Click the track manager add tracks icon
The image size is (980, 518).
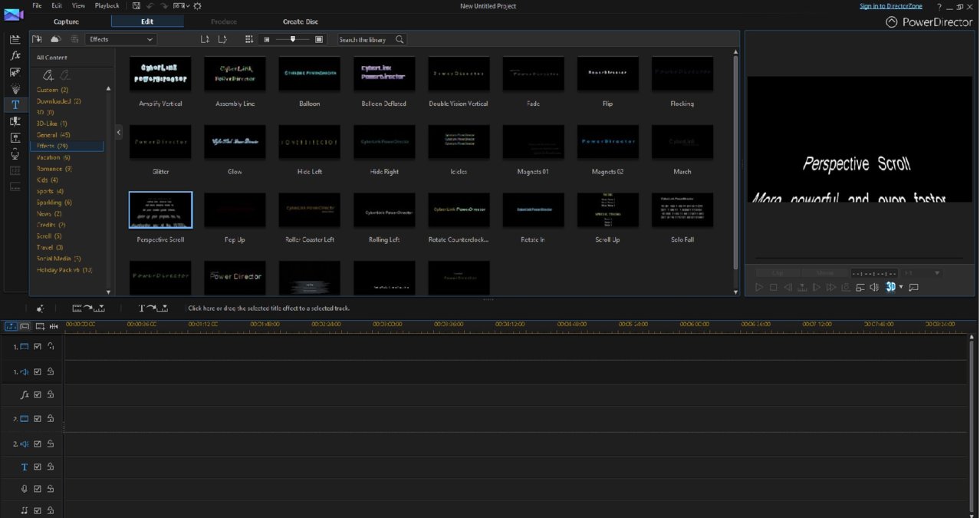[x=40, y=326]
